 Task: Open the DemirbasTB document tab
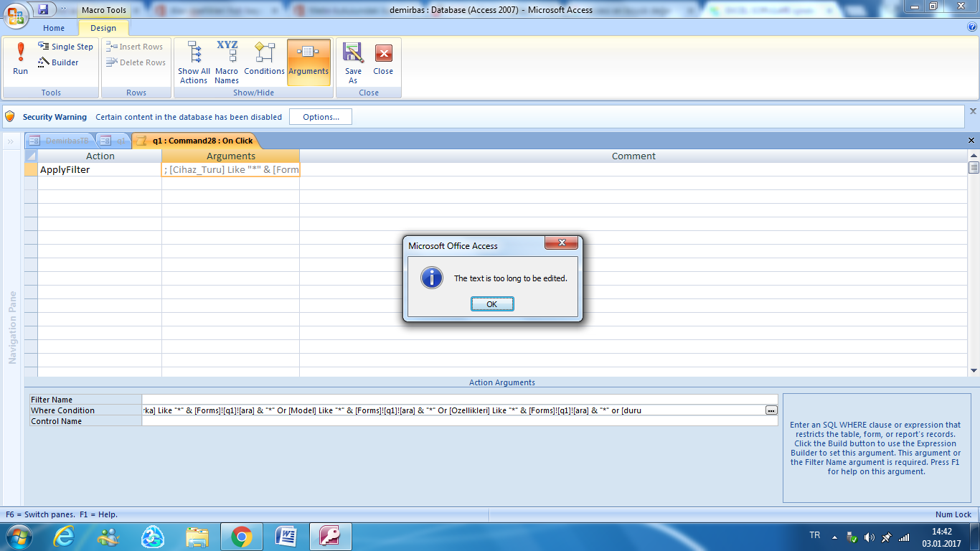pos(60,141)
